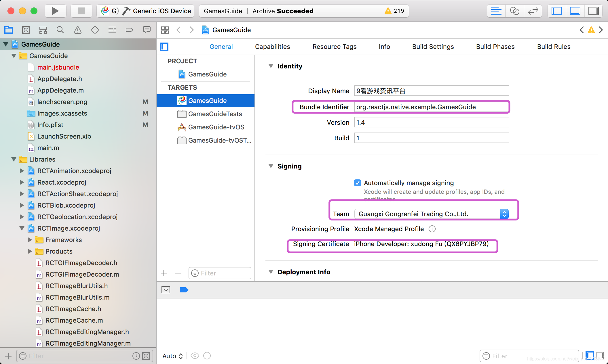The height and width of the screenshot is (364, 608).
Task: Click the Bundle Identifier field
Action: point(431,107)
